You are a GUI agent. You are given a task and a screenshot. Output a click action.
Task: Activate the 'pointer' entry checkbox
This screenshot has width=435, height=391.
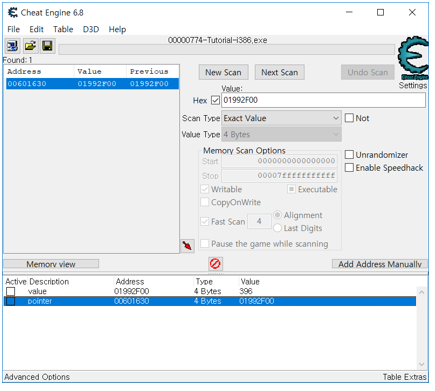(11, 301)
